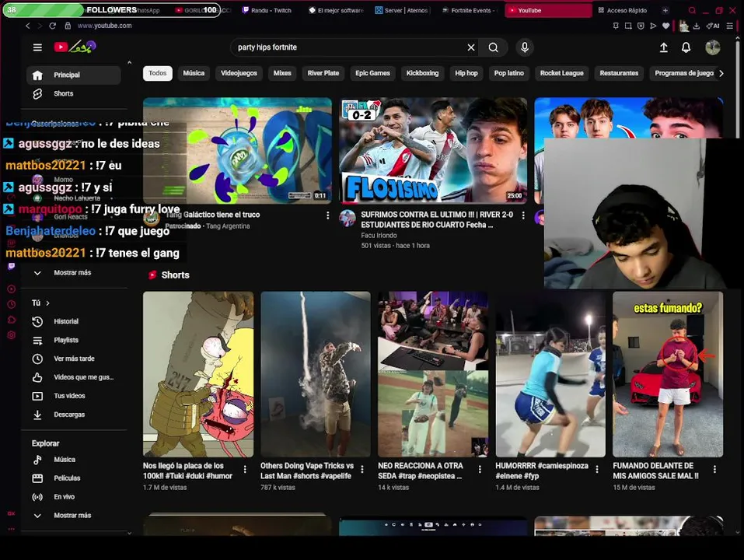
Task: Open Videos que me gustan in sidebar
Action: pyautogui.click(x=74, y=377)
